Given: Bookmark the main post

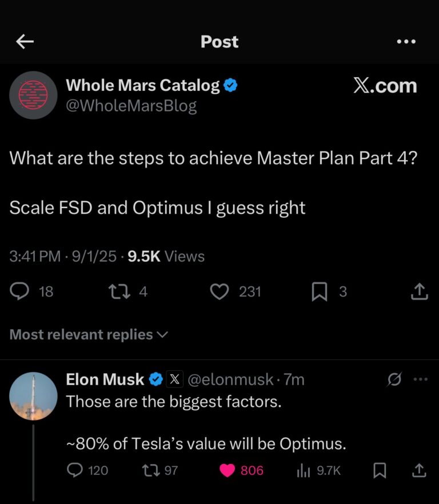Looking at the screenshot, I should point(321,291).
